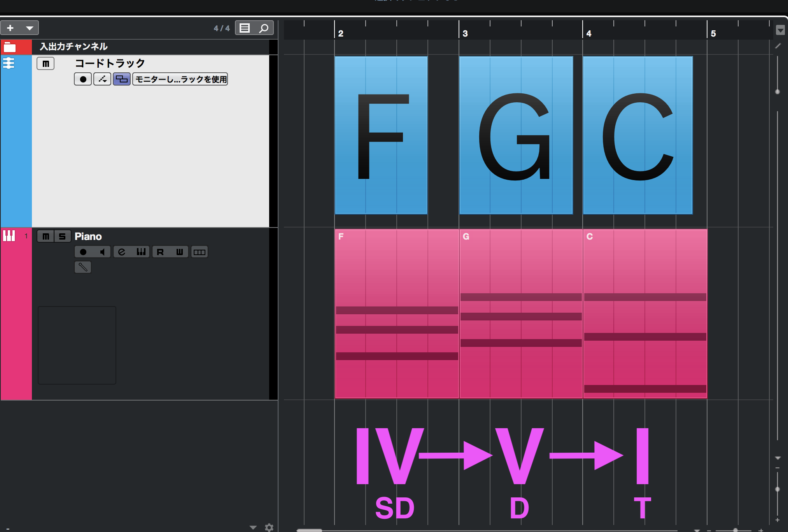This screenshot has width=788, height=532.
Task: Click the F chord event block
Action: point(381,135)
